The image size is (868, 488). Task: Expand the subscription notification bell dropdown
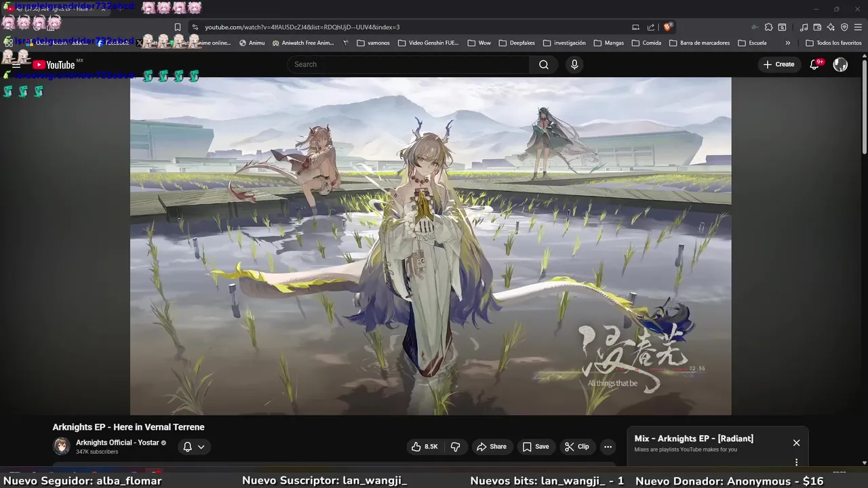tap(194, 447)
